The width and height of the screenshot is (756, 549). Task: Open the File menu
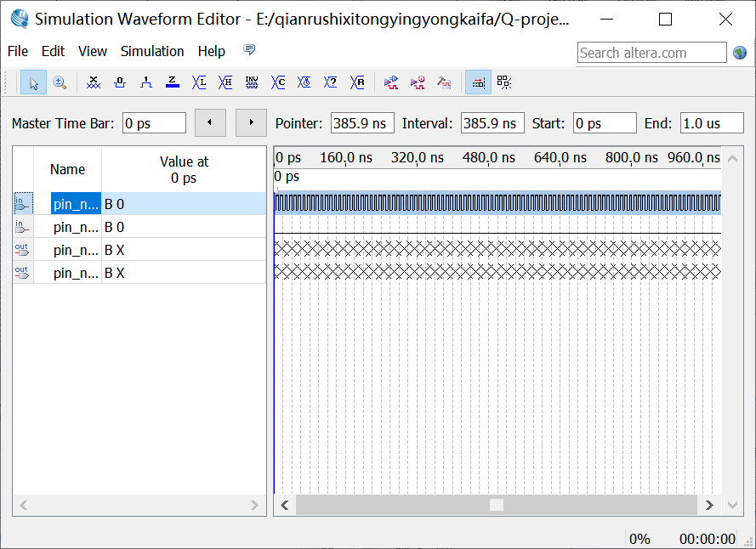click(x=18, y=51)
